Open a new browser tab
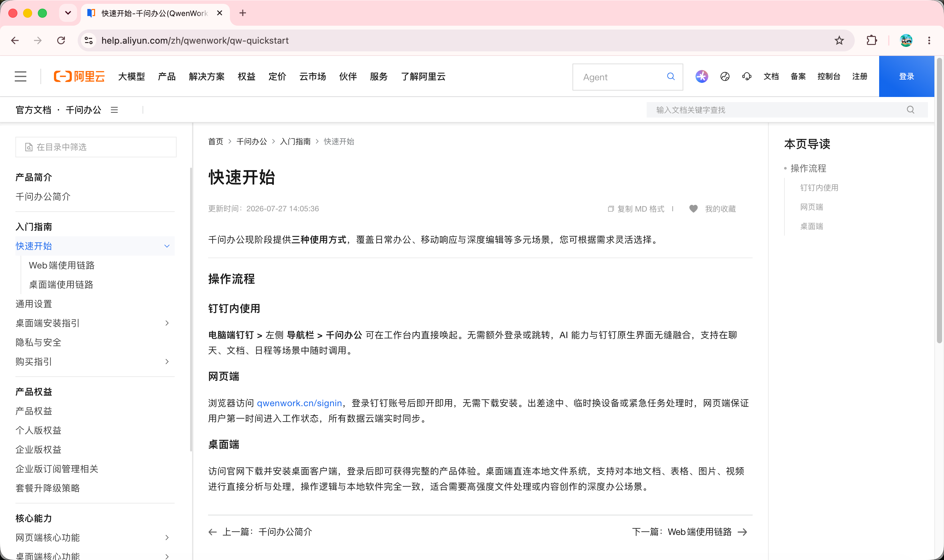The image size is (944, 560). coord(243,13)
